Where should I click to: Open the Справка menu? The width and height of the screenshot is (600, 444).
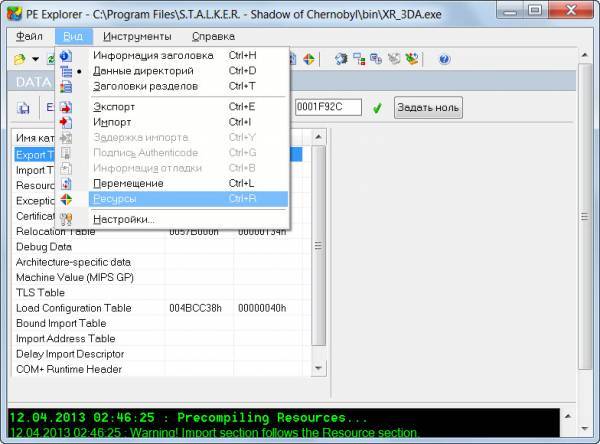pos(213,36)
